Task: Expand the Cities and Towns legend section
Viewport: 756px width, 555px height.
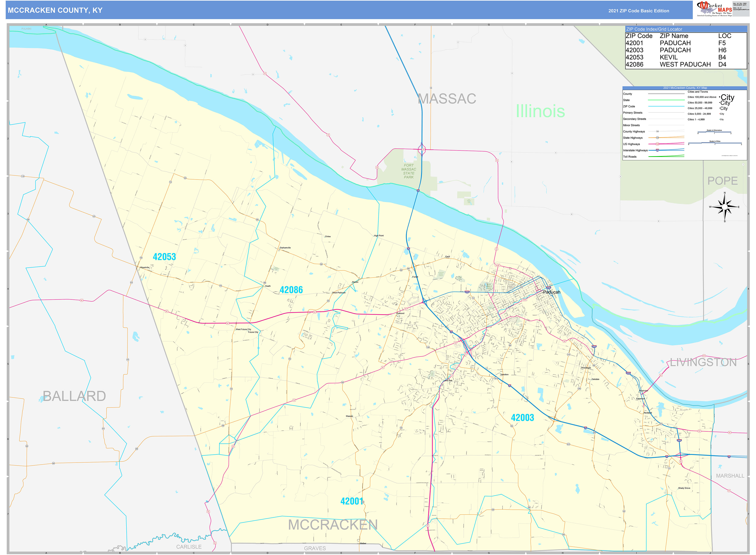Action: pos(698,92)
